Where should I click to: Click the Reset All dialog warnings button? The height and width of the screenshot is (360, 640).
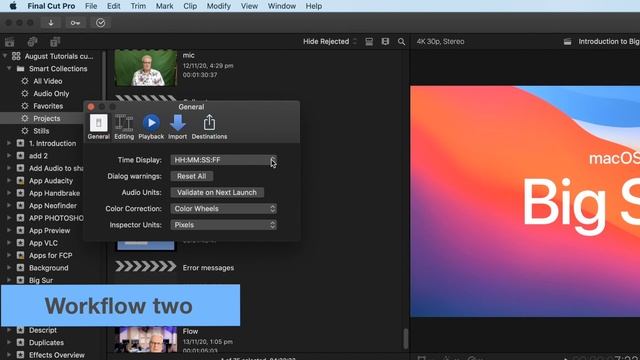[x=191, y=176]
